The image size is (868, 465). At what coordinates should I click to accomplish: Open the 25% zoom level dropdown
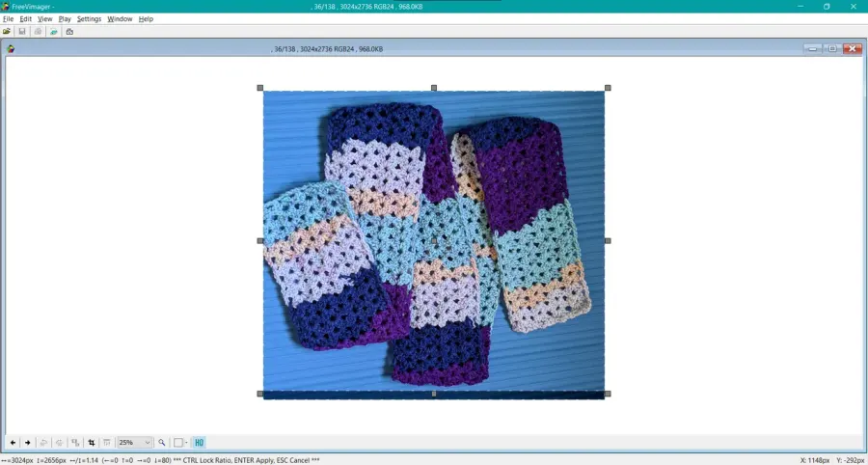click(x=134, y=442)
